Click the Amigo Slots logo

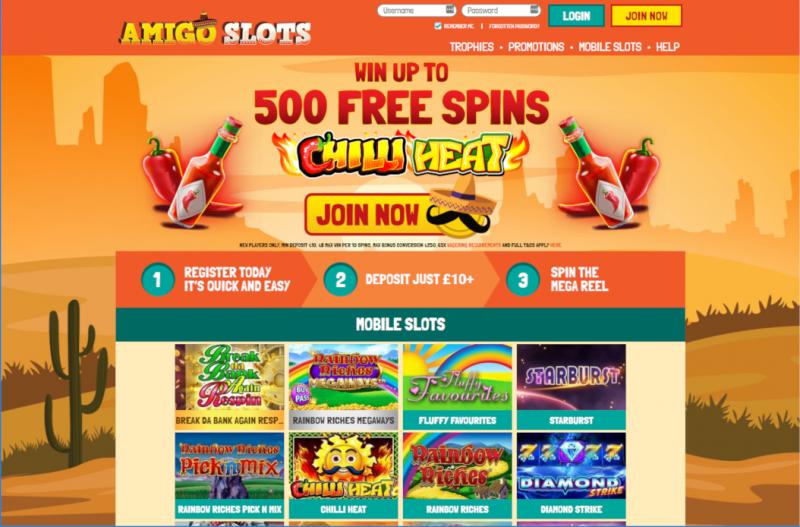tap(215, 30)
